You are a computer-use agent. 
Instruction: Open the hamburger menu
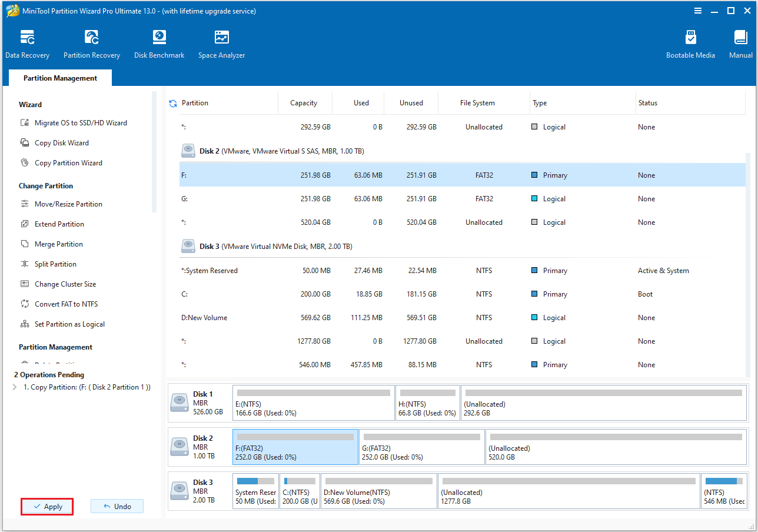pos(697,10)
